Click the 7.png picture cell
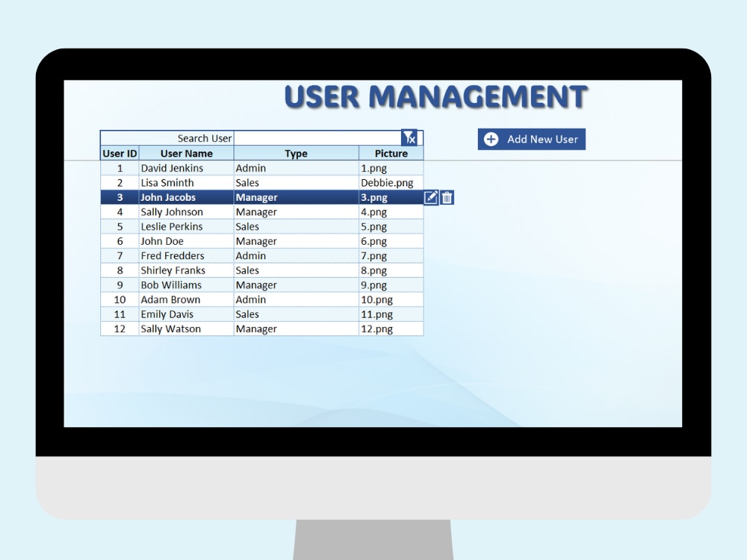 click(x=391, y=255)
